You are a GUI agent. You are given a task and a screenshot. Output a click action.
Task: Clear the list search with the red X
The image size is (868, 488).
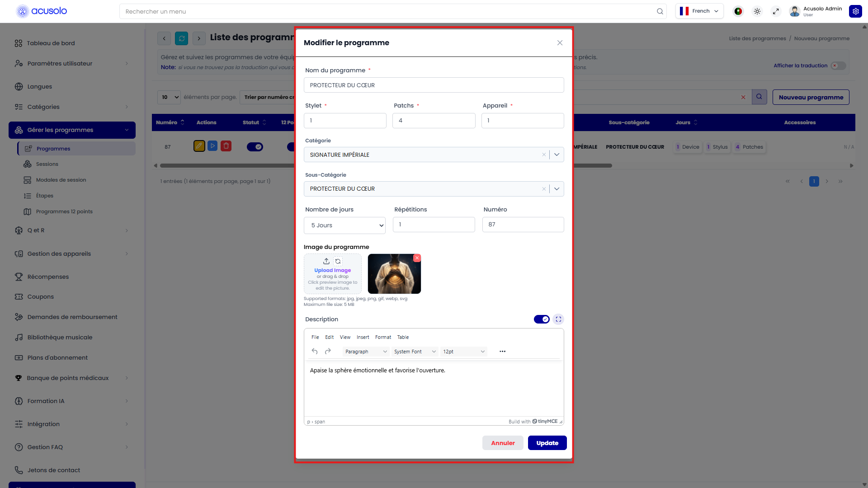[x=743, y=97]
